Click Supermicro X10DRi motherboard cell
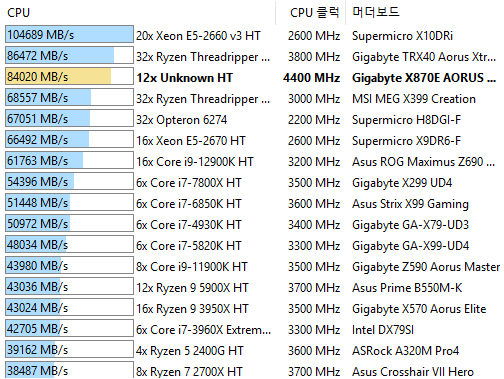This screenshot has width=504, height=379. click(402, 36)
